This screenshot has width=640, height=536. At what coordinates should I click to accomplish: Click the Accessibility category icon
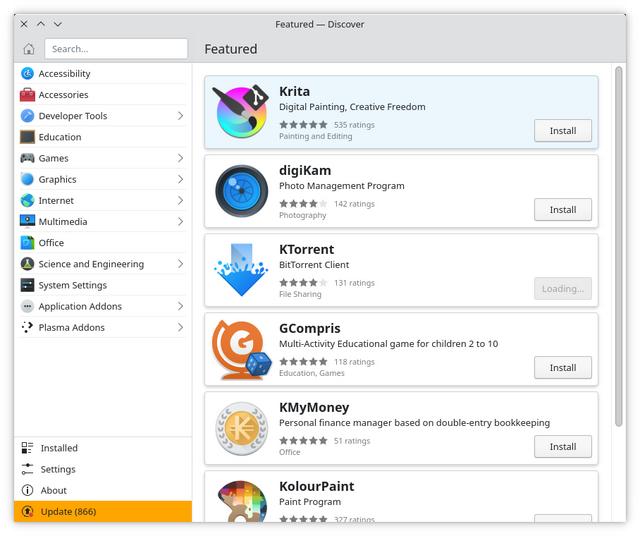(27, 73)
